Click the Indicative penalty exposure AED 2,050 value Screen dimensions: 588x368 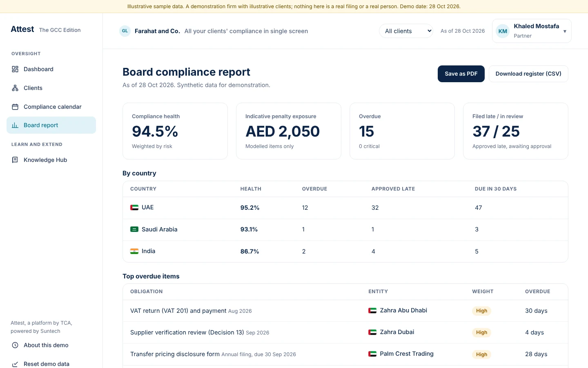pos(283,131)
